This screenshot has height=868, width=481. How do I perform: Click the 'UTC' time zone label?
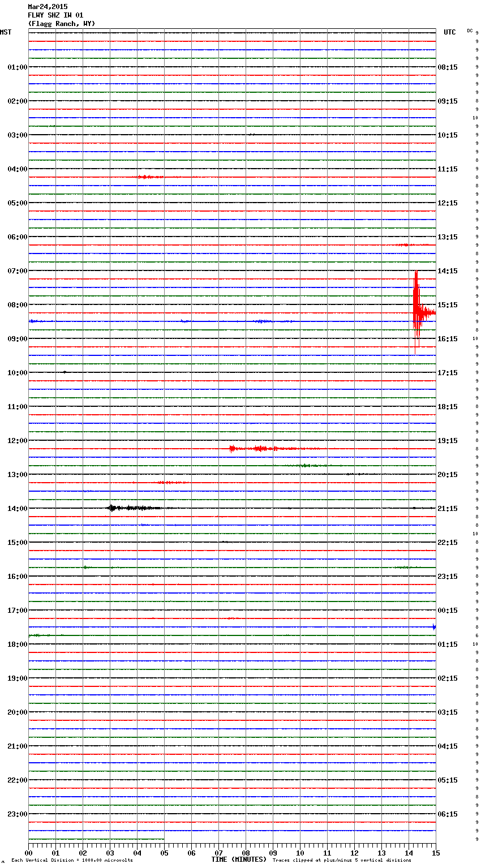(450, 32)
